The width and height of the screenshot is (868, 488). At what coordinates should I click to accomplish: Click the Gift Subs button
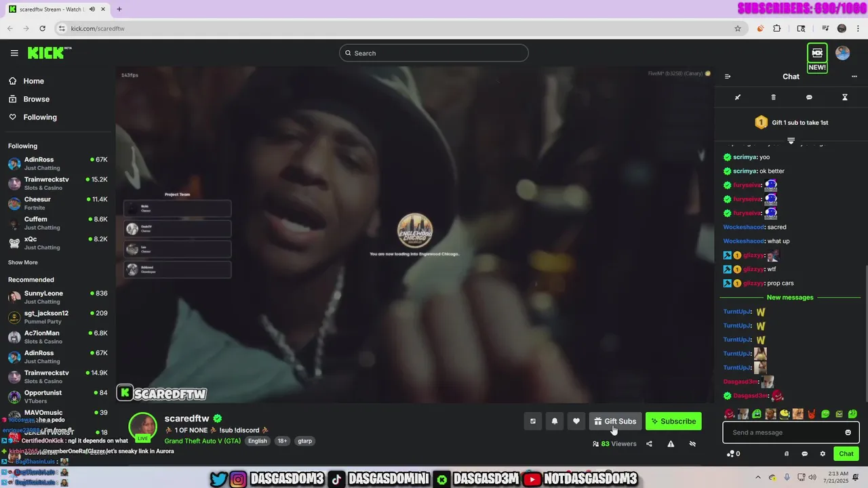[x=615, y=421]
